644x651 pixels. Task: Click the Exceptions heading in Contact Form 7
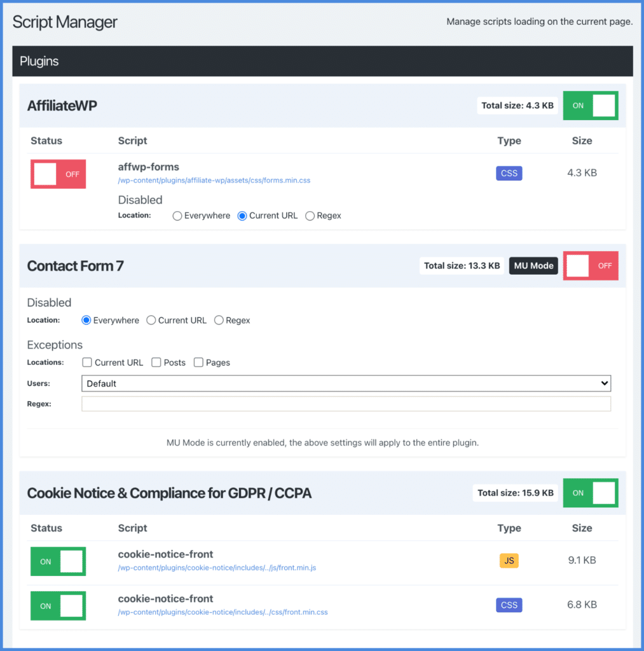(55, 345)
